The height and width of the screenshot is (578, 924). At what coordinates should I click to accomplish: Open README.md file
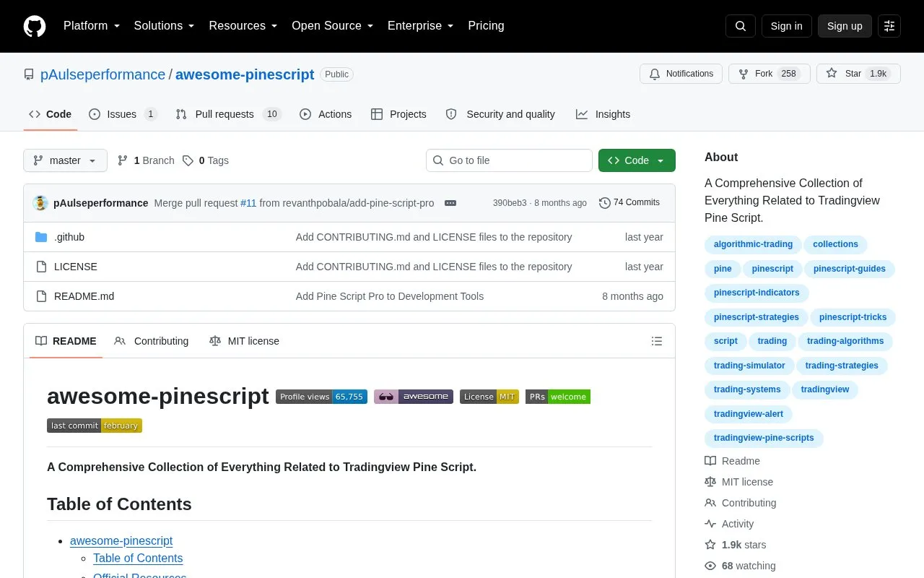pyautogui.click(x=84, y=296)
